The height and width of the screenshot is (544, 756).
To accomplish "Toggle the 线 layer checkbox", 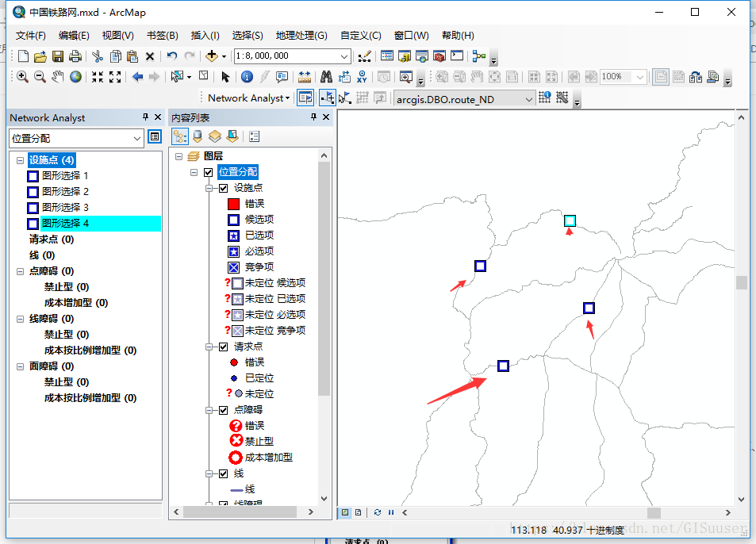I will [223, 473].
